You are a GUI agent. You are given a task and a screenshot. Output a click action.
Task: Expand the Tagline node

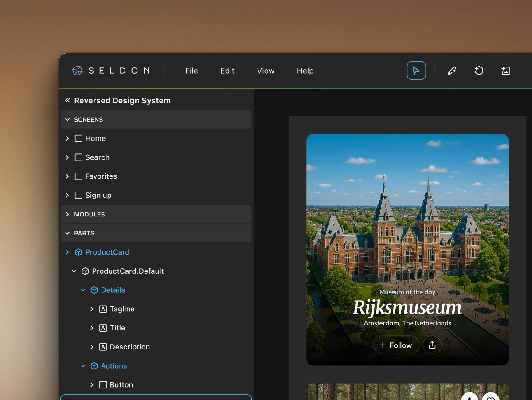pos(92,309)
